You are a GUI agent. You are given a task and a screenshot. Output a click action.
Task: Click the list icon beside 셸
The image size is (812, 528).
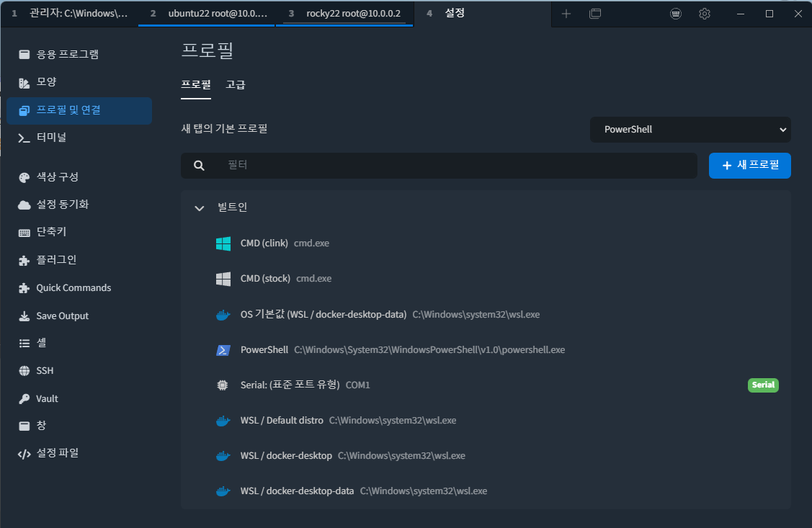point(24,343)
